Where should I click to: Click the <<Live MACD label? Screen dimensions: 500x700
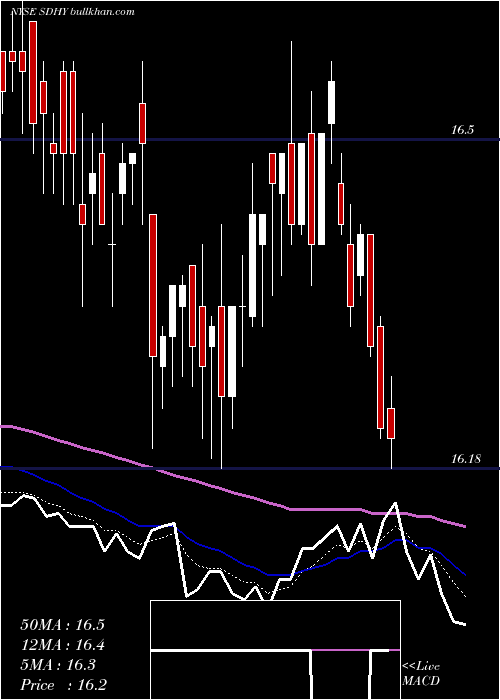pyautogui.click(x=421, y=674)
